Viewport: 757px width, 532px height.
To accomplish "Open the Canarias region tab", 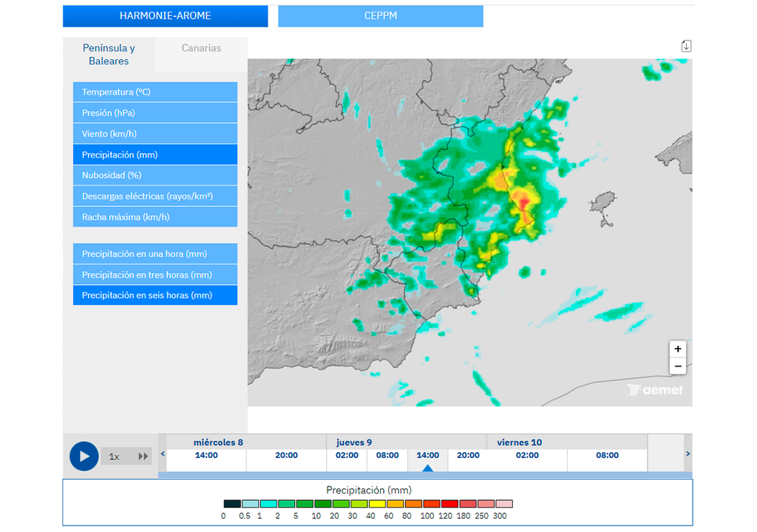I will pyautogui.click(x=201, y=48).
